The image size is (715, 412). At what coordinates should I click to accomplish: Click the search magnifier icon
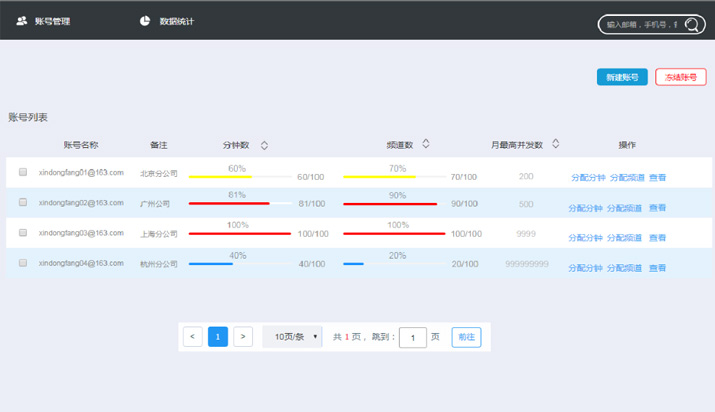692,24
